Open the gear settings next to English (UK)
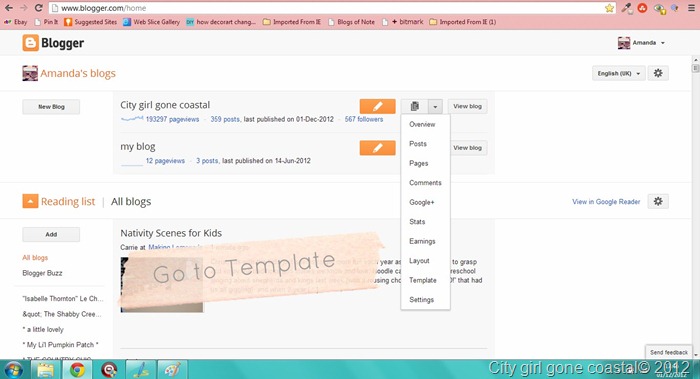The image size is (700, 379). click(658, 73)
